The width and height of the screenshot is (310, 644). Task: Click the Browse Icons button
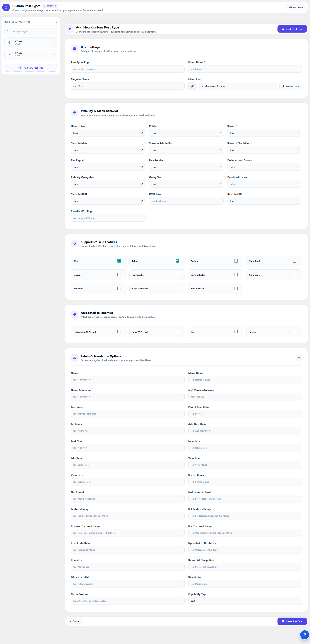pos(291,87)
